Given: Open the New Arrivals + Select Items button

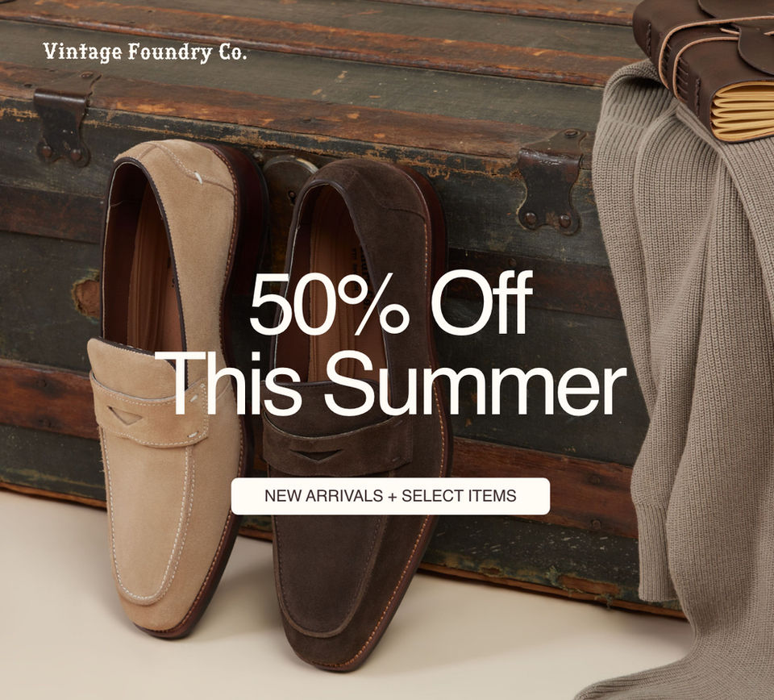Looking at the screenshot, I should [x=390, y=496].
